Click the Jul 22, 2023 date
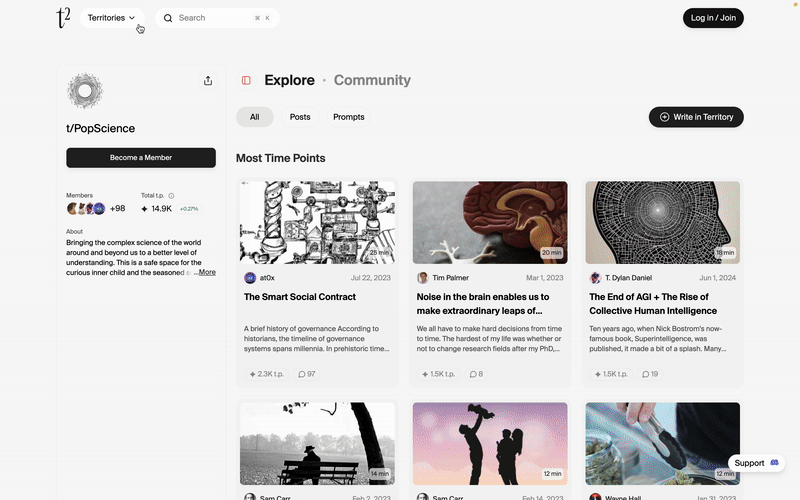Viewport: 800px width, 500px height. click(x=370, y=278)
